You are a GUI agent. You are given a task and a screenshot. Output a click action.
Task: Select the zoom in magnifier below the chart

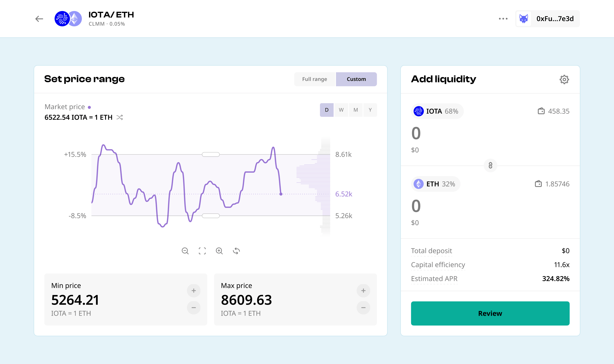(x=219, y=251)
